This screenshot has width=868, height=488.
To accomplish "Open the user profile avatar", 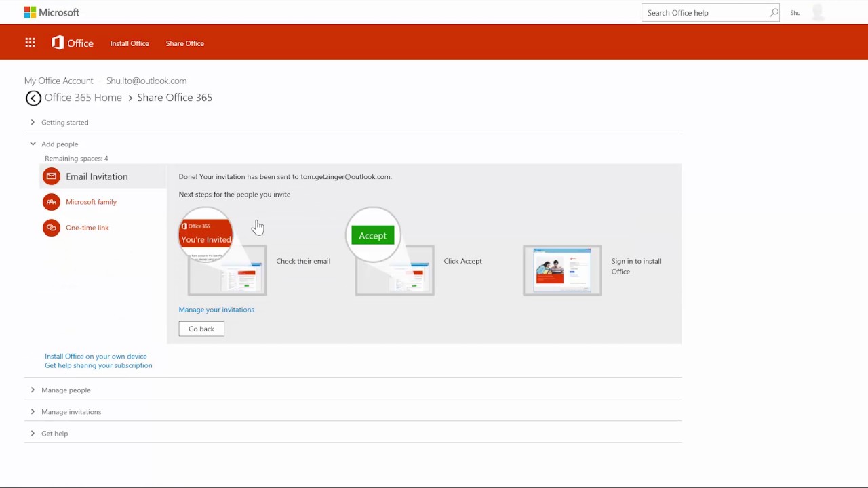I will point(818,12).
